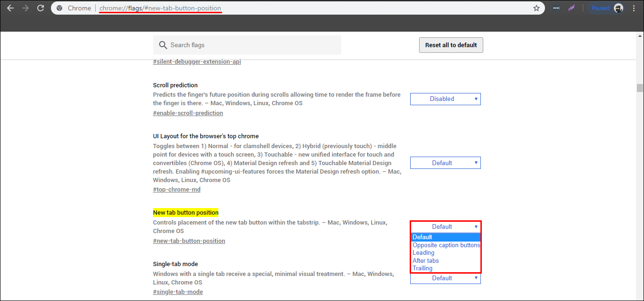Open #new-tab-button-position anchor link
This screenshot has width=644, height=301.
point(189,241)
